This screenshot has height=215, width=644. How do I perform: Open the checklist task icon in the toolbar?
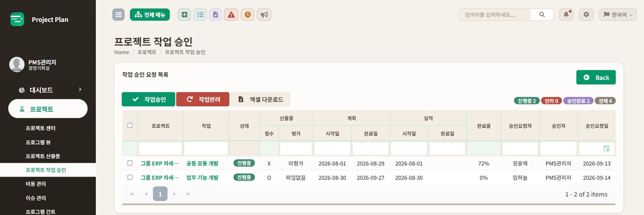click(x=200, y=15)
